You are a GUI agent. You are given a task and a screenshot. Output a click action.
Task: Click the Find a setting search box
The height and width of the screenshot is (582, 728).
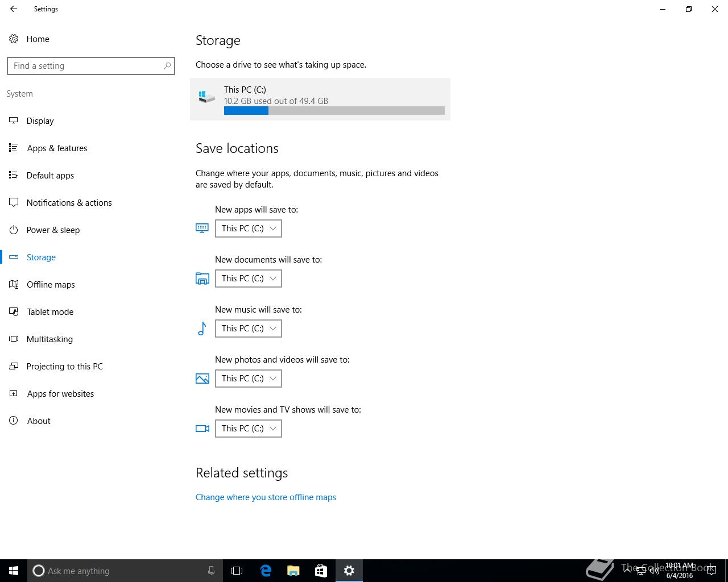pyautogui.click(x=91, y=66)
